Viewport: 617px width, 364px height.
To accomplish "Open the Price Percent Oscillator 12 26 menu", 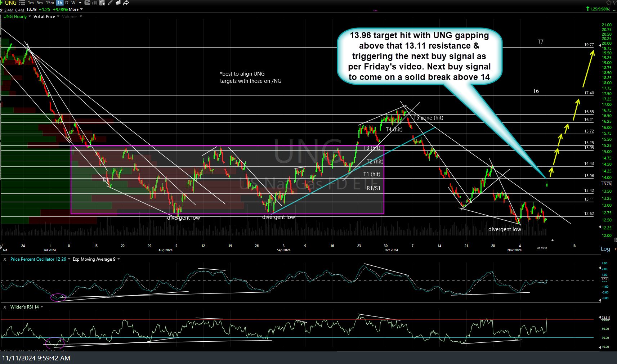I will [x=68, y=259].
